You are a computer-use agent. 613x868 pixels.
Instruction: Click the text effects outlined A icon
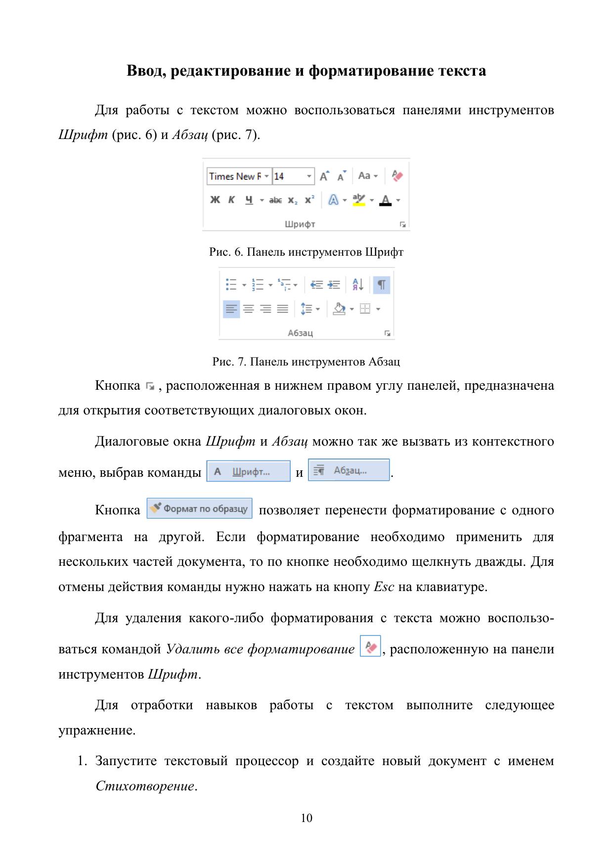[334, 200]
